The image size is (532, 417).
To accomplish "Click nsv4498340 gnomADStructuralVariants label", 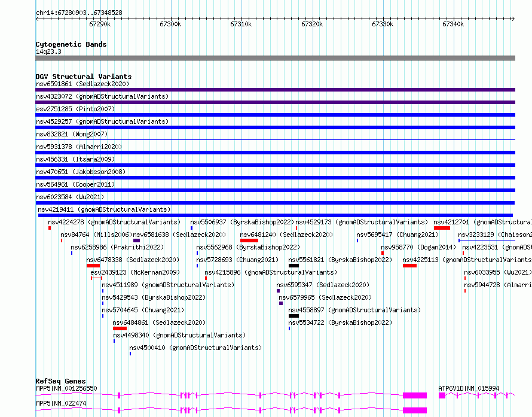I will 179,335.
